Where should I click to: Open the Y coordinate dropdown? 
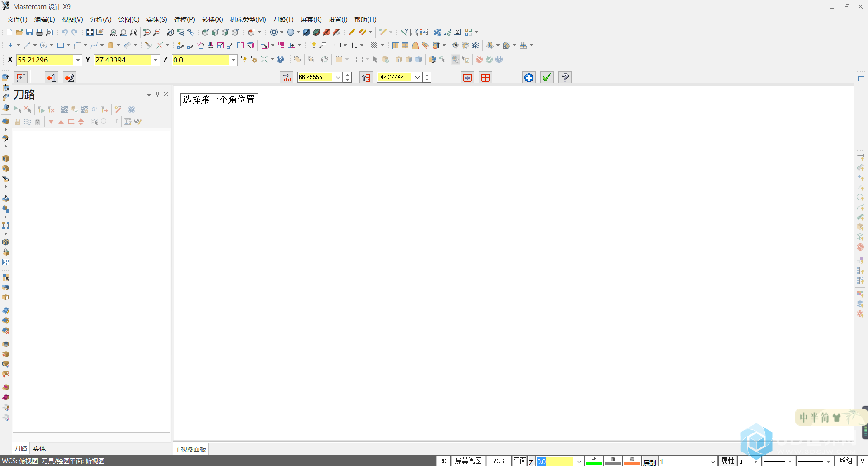point(156,60)
